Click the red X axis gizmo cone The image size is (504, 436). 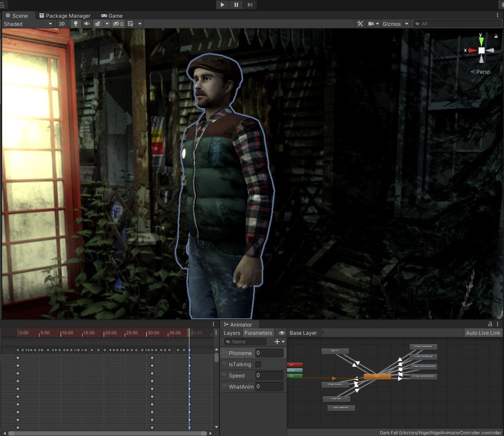coord(473,50)
